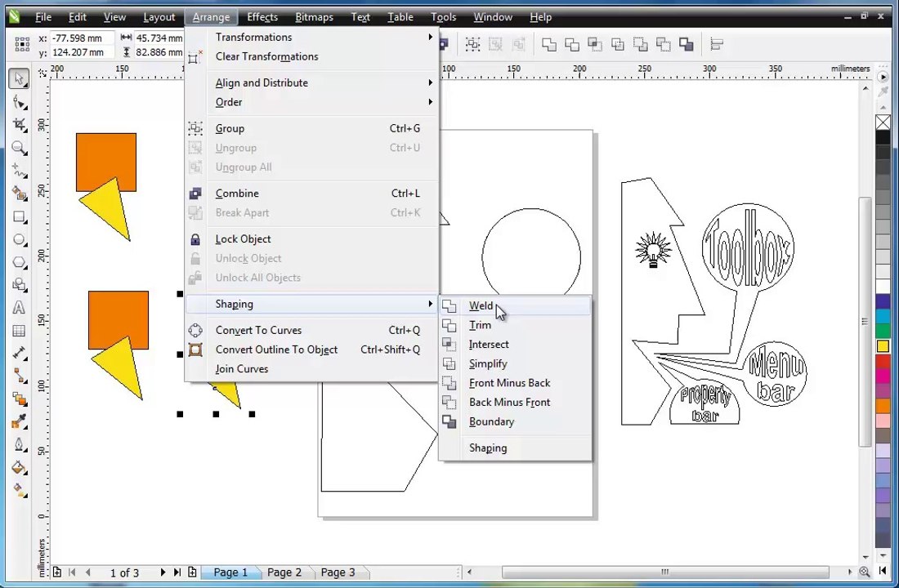Choose Back Minus Front in the submenu

point(515,403)
